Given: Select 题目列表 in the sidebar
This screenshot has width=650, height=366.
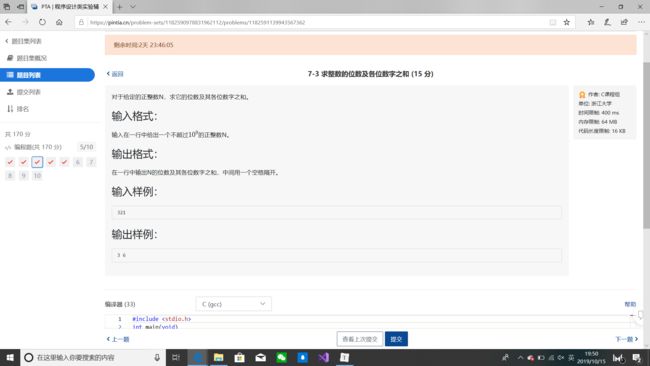Looking at the screenshot, I should click(x=47, y=75).
